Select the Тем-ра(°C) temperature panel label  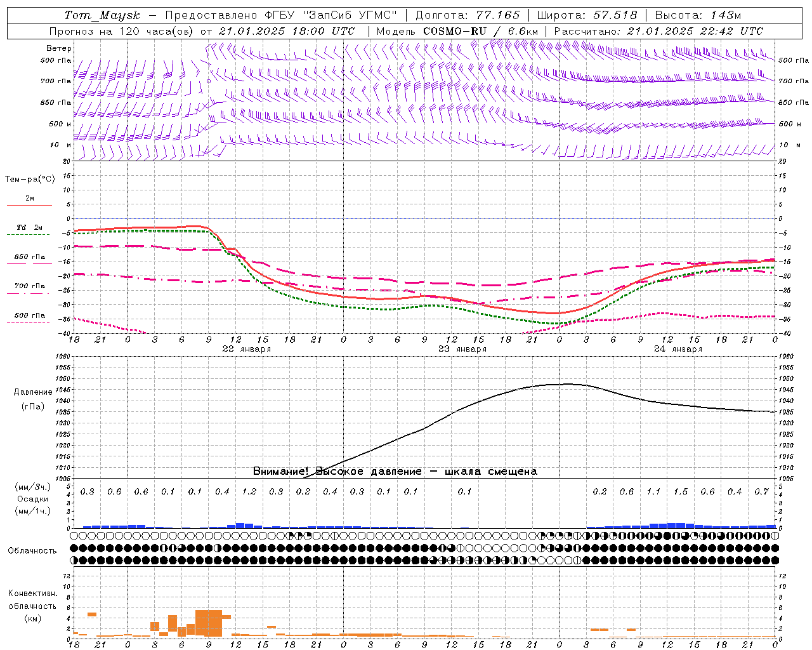tap(30, 180)
